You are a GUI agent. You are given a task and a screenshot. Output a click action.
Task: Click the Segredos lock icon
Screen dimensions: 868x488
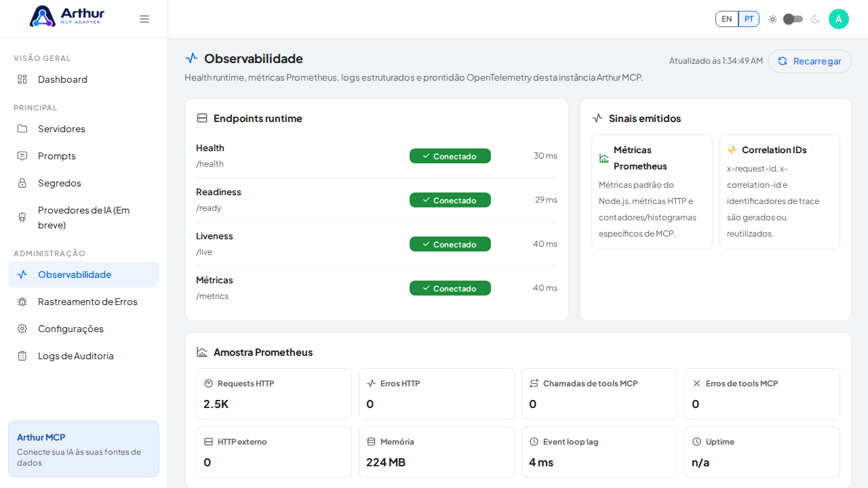pos(22,183)
